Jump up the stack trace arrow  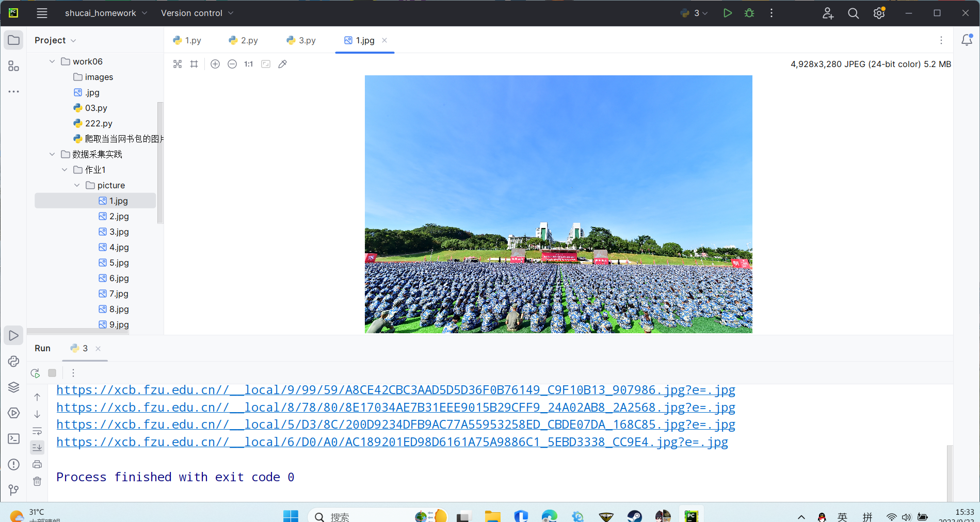[x=37, y=397]
